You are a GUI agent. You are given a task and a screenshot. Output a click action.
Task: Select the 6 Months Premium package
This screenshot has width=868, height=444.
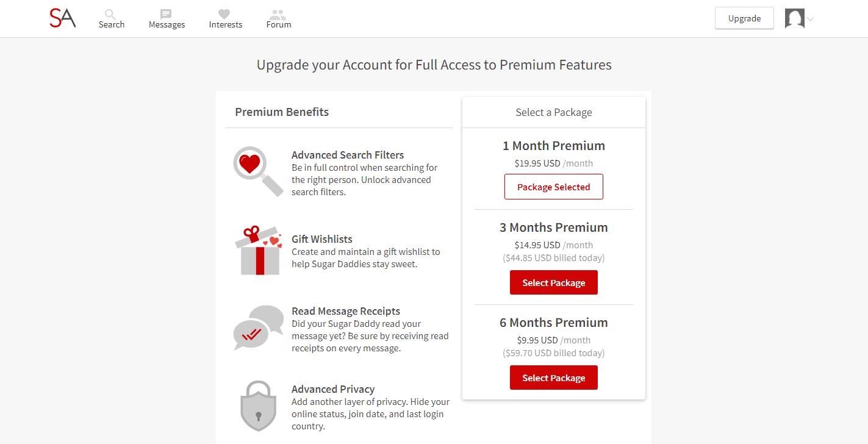coord(554,378)
